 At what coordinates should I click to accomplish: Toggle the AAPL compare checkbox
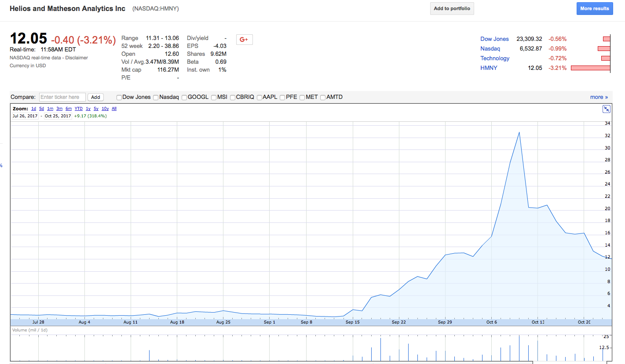pos(260,97)
